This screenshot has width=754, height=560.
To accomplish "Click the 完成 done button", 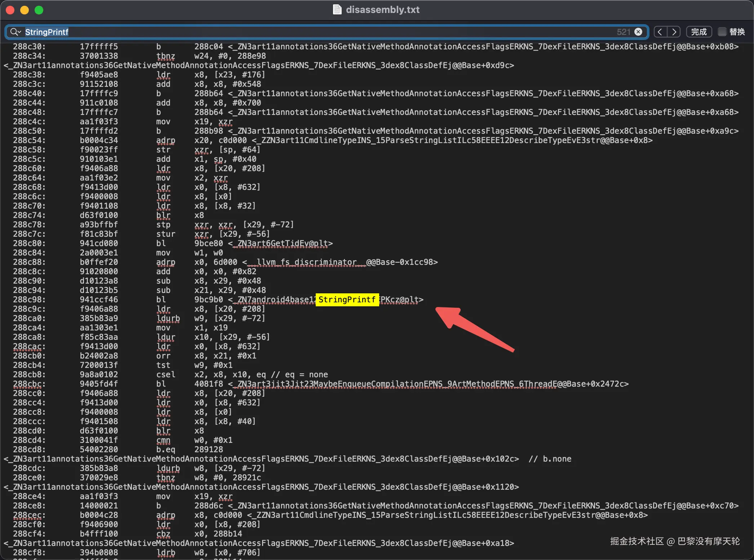I will pyautogui.click(x=698, y=32).
